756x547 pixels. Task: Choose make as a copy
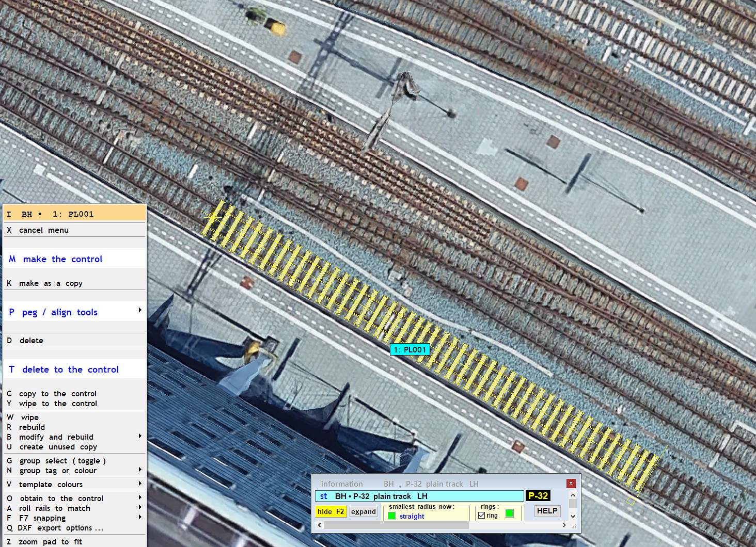75,283
